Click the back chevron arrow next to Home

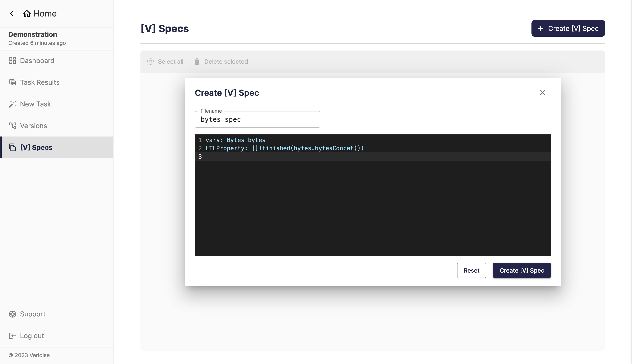click(11, 14)
